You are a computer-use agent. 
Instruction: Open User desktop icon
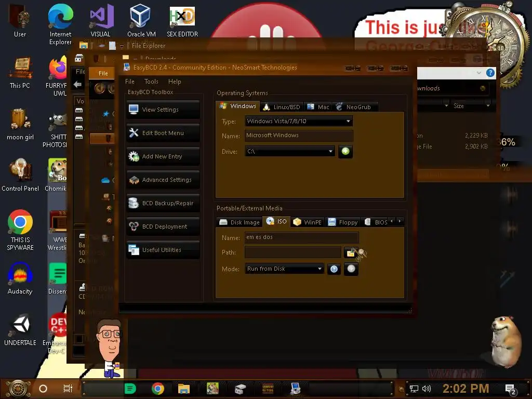click(x=20, y=20)
